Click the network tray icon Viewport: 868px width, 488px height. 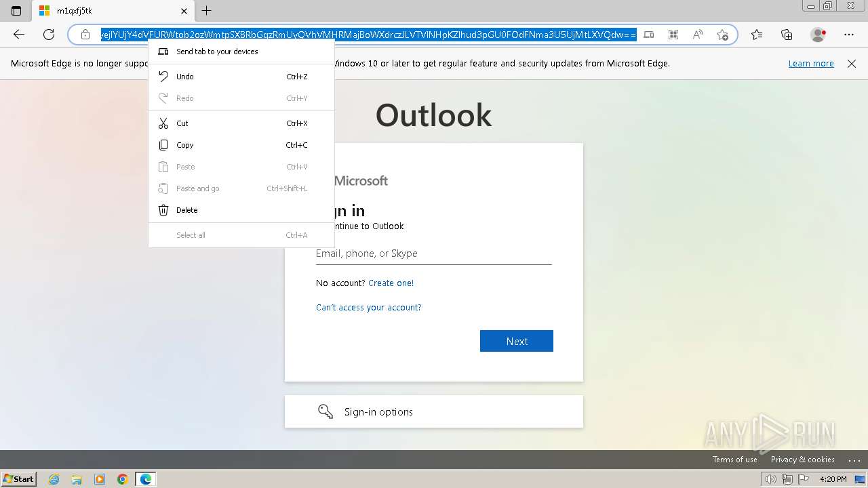(x=787, y=479)
